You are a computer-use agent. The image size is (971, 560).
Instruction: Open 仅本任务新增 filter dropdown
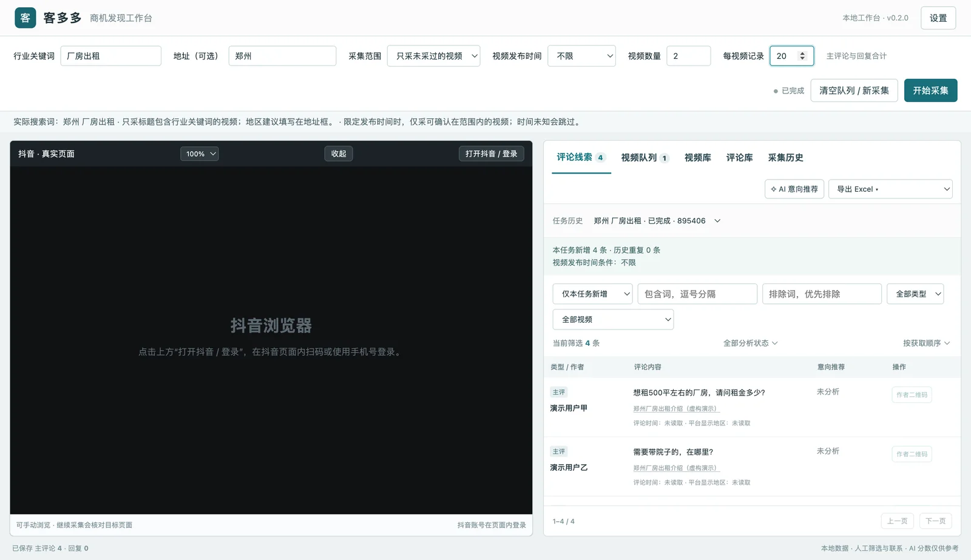[592, 294]
